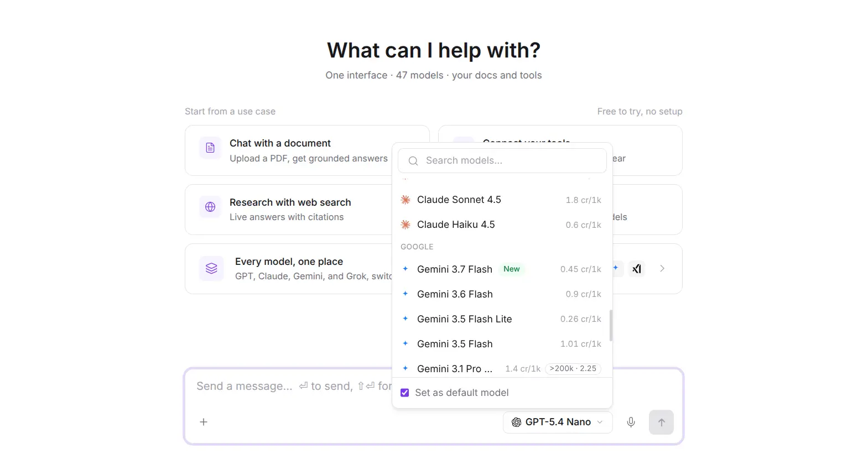This screenshot has height=454, width=868.
Task: Click the 0.9 cr/1k price label
Action: [583, 294]
